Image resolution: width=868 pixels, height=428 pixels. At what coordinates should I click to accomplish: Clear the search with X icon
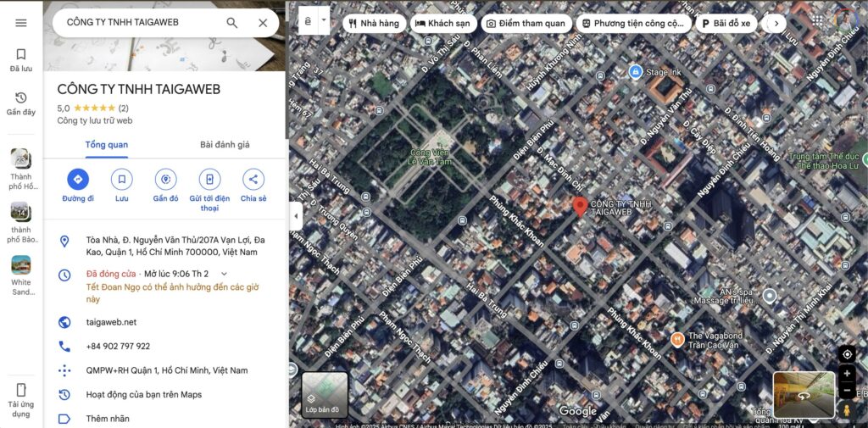[263, 23]
